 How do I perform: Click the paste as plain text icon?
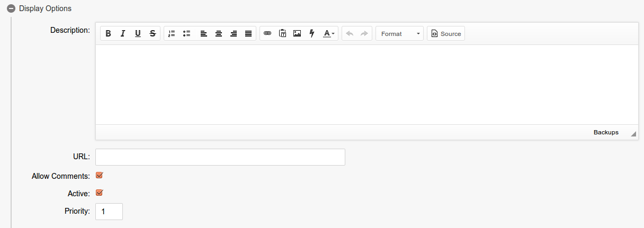click(282, 34)
